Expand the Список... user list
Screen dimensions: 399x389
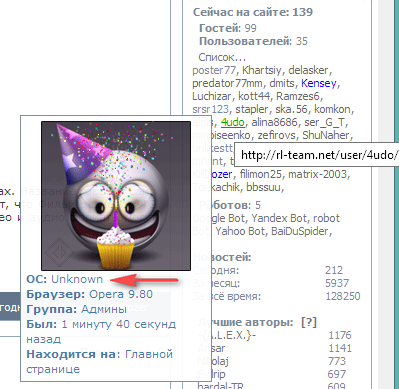[x=222, y=57]
